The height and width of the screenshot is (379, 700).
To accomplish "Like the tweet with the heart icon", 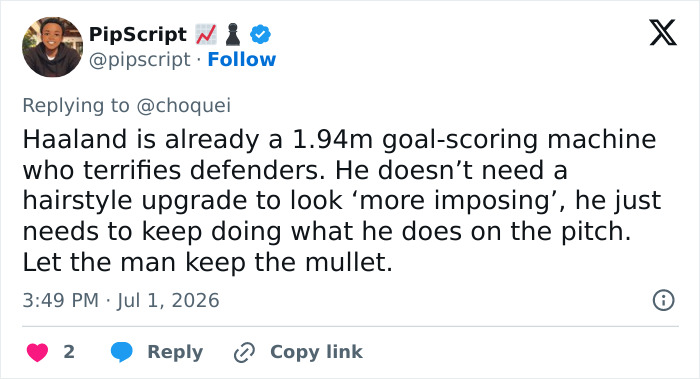I will click(x=38, y=352).
